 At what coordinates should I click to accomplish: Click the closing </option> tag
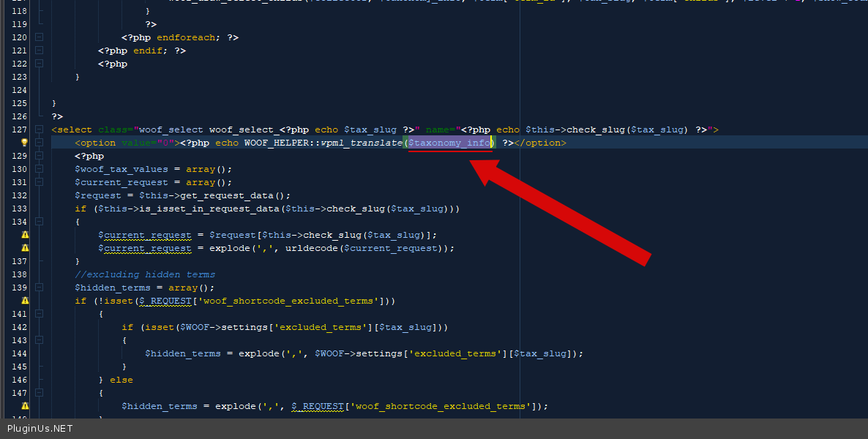pyautogui.click(x=539, y=143)
